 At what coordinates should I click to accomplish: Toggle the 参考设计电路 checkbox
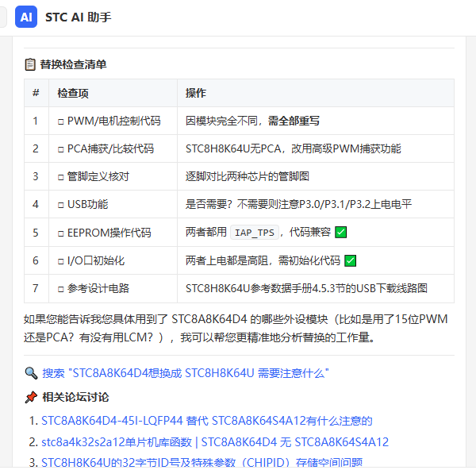[61, 289]
